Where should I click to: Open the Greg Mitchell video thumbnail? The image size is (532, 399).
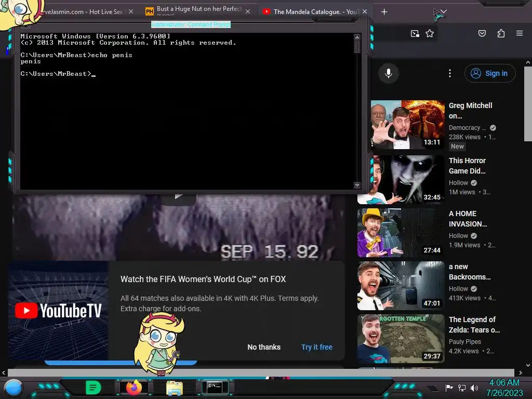407,125
